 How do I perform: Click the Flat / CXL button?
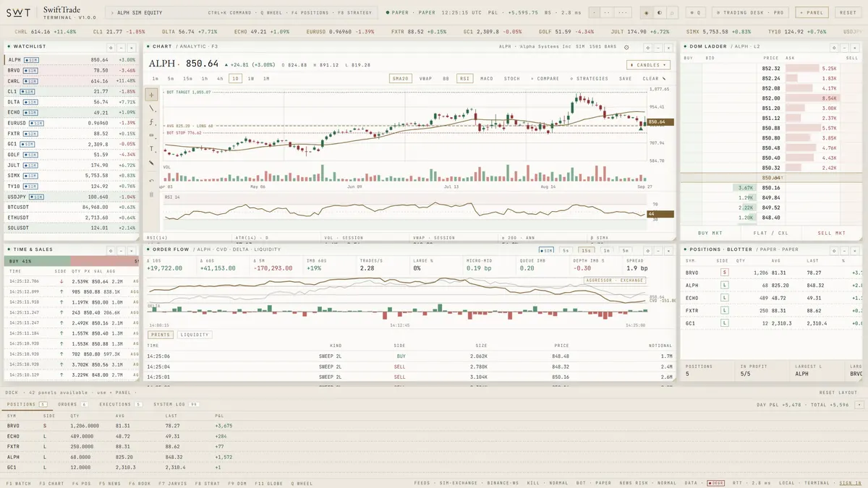click(x=772, y=233)
